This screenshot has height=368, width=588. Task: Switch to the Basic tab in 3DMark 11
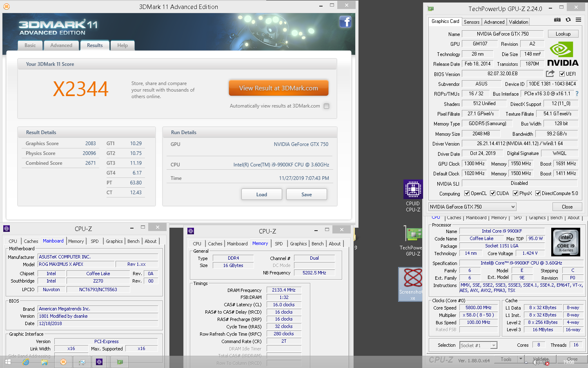click(x=30, y=45)
